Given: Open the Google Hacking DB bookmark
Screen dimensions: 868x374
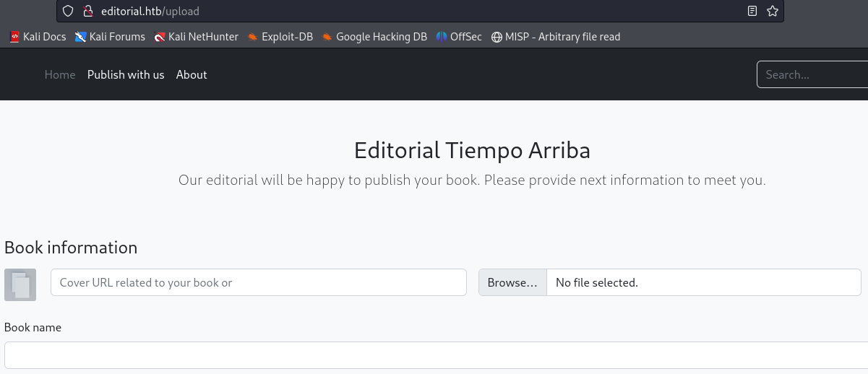Looking at the screenshot, I should [x=374, y=37].
